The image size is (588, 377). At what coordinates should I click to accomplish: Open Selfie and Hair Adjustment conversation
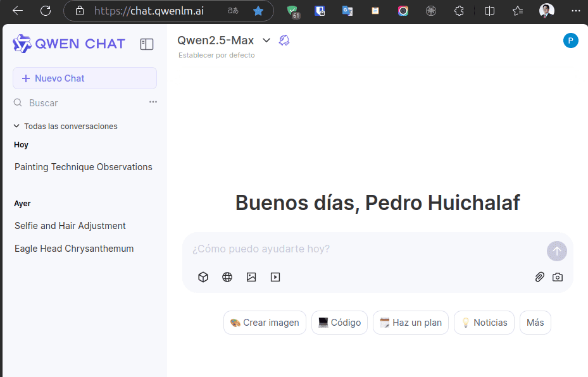tap(70, 226)
